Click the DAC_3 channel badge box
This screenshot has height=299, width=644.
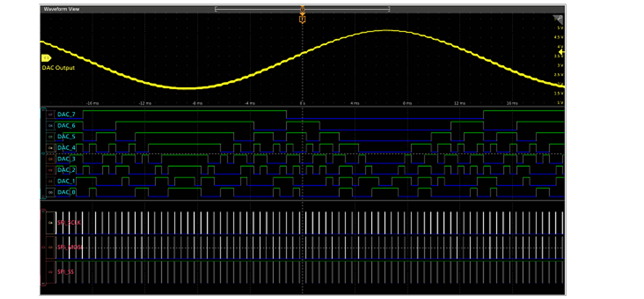51,159
